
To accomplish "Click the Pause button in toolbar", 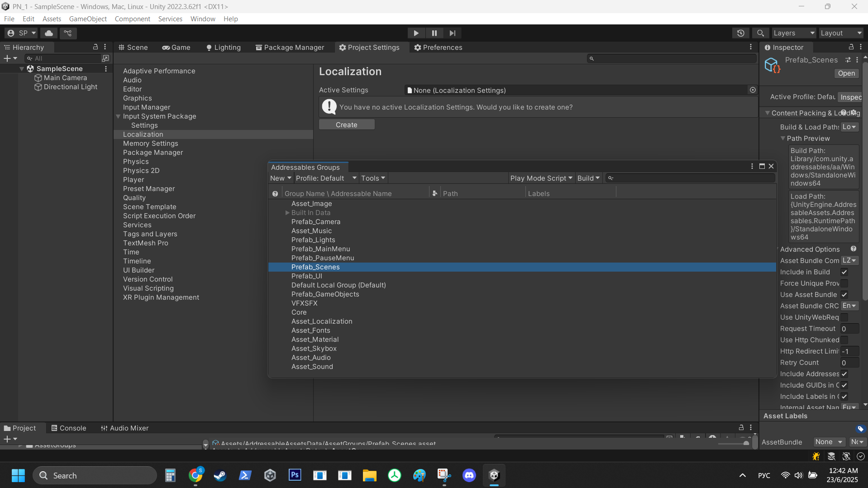I will [434, 33].
